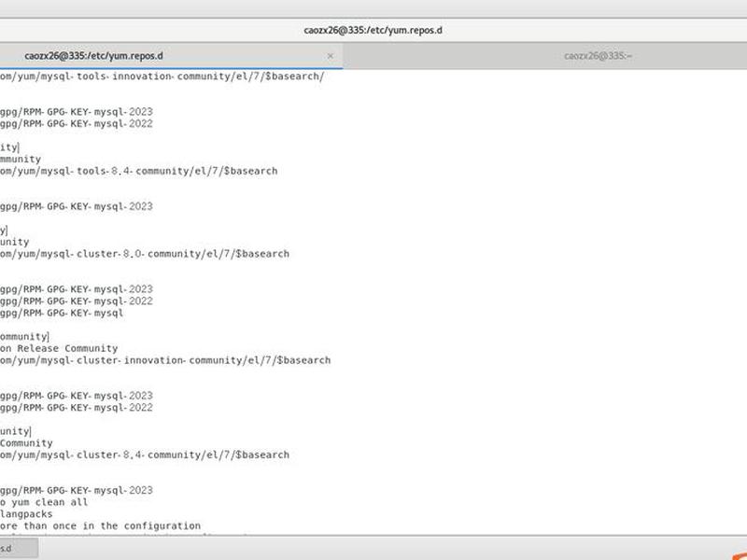
Task: Click the 'ommunity]' section header line
Action: pyautogui.click(x=24, y=336)
